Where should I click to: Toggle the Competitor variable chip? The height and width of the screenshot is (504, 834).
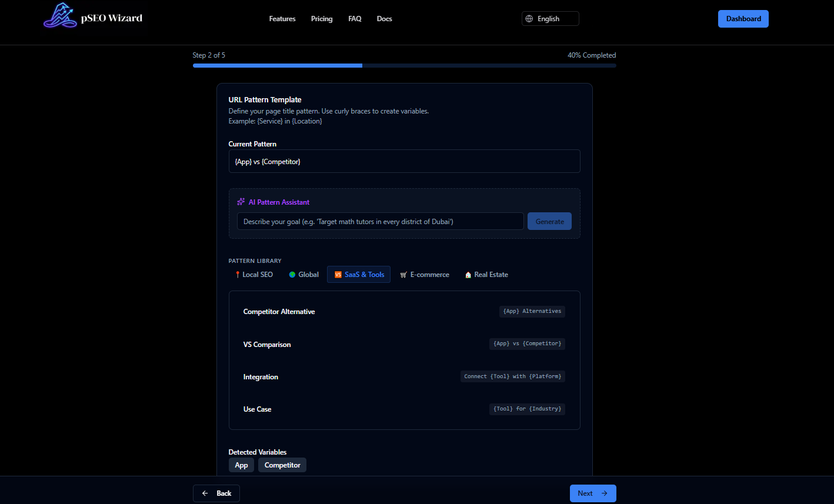click(282, 465)
